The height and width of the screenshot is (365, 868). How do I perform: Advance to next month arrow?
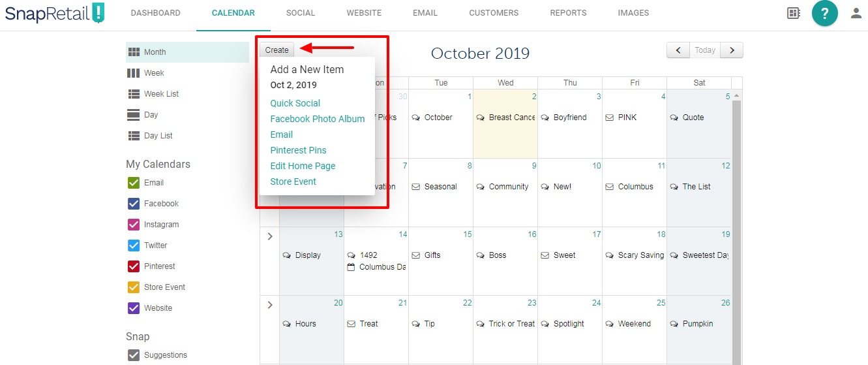click(x=732, y=50)
